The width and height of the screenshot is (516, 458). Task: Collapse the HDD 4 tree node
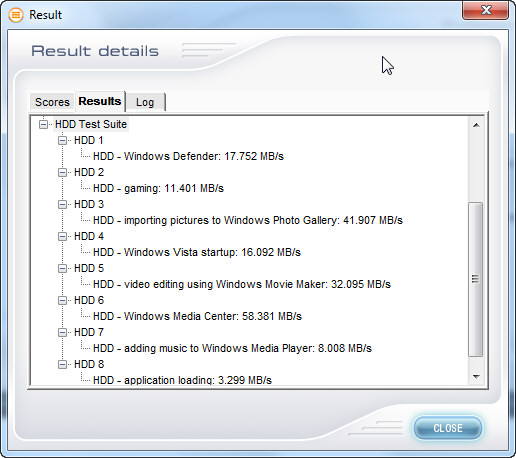(62, 236)
